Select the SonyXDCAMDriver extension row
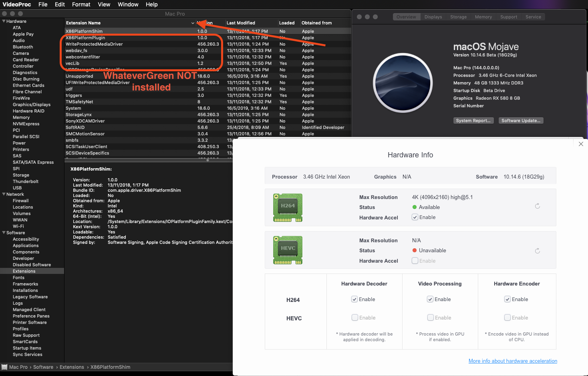Image resolution: width=588 pixels, height=376 pixels. [207, 121]
